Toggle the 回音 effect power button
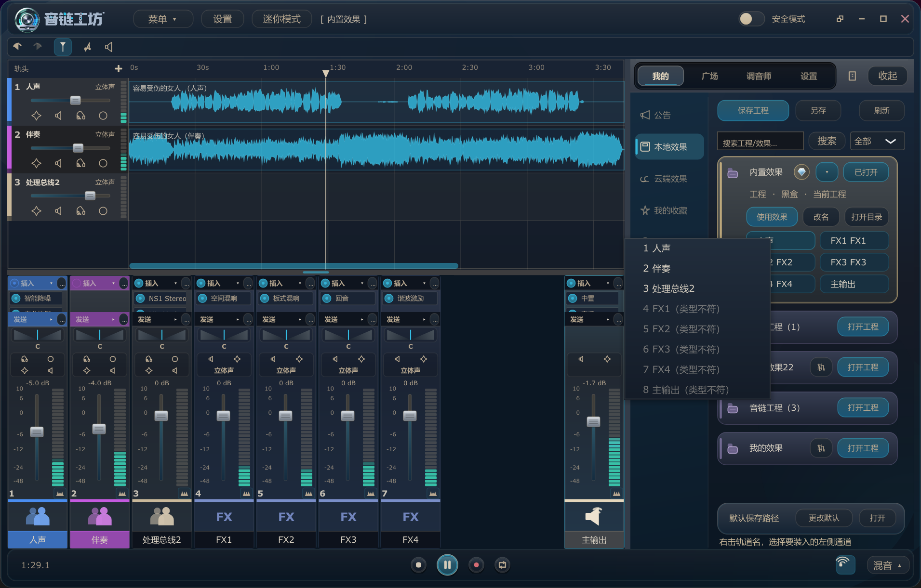 327,298
